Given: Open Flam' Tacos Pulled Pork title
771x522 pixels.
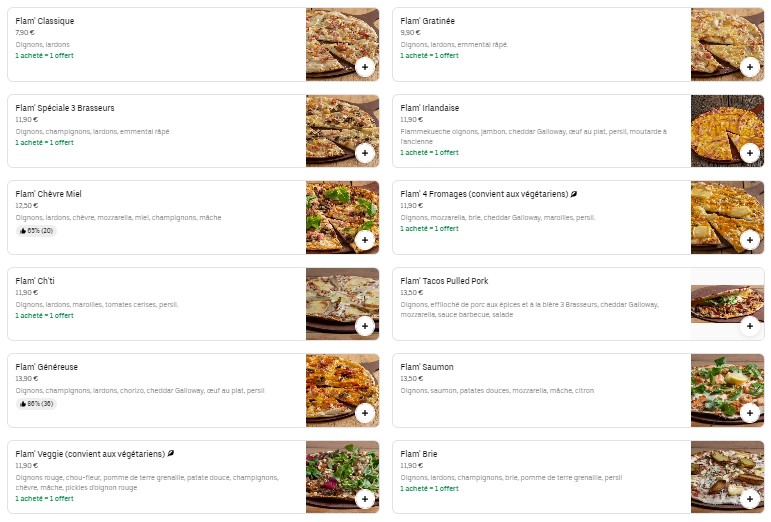Looking at the screenshot, I should click(444, 281).
